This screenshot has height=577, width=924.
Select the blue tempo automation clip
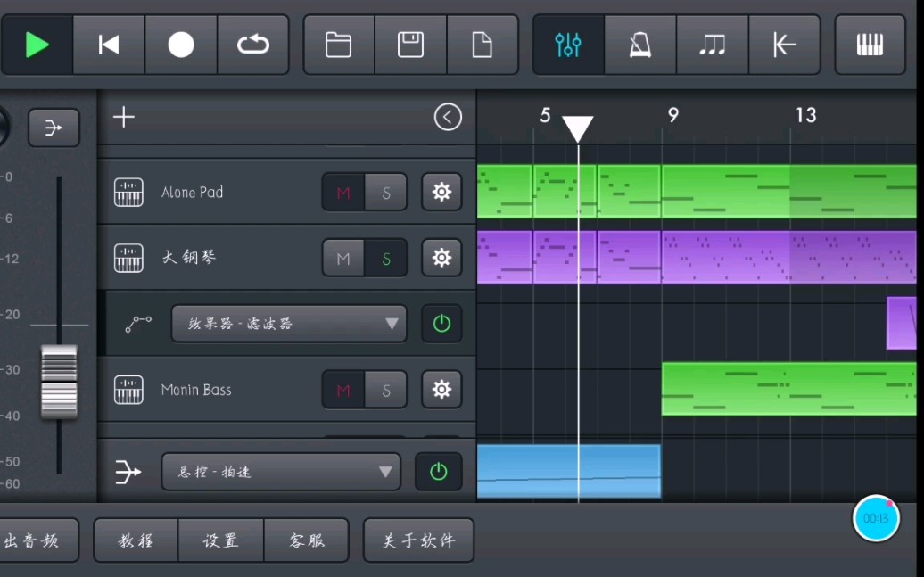569,472
